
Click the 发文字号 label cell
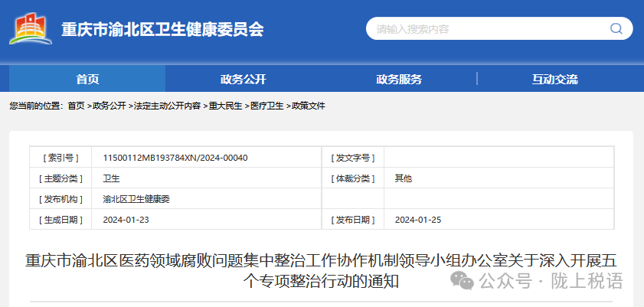pos(353,158)
